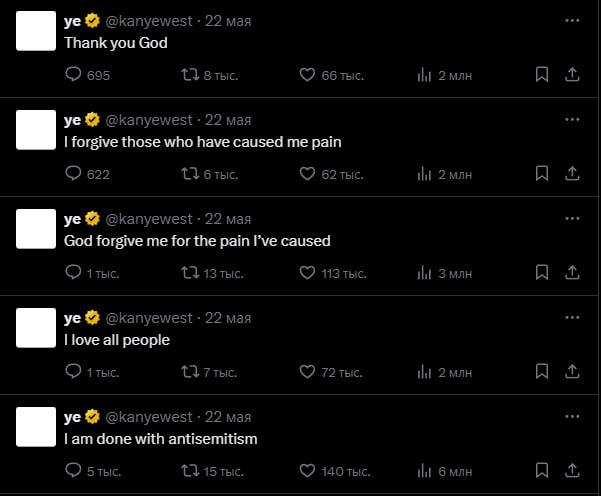Retweet "I forgive those who have caused me pain"
The height and width of the screenshot is (496, 601).
coord(188,174)
